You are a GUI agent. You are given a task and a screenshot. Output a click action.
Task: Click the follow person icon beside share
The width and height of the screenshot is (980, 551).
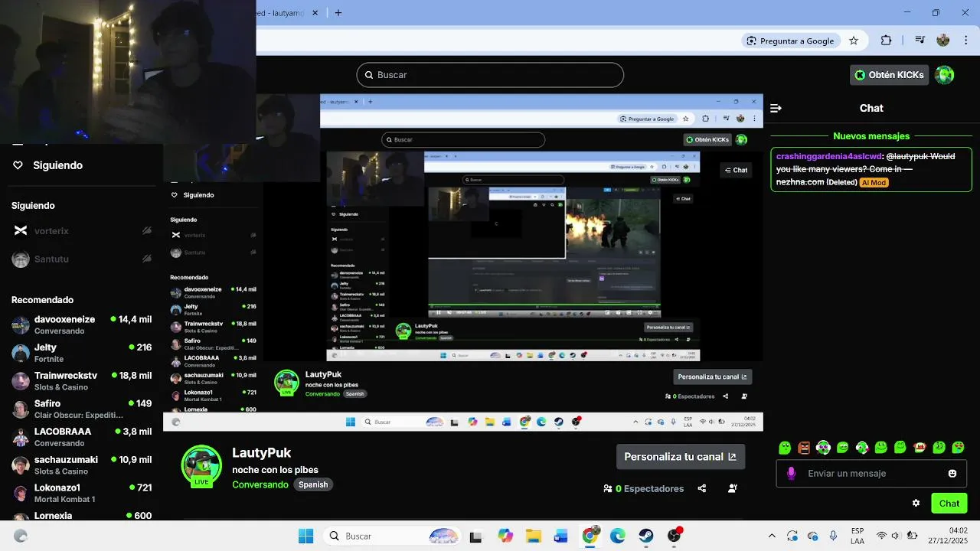pos(733,488)
